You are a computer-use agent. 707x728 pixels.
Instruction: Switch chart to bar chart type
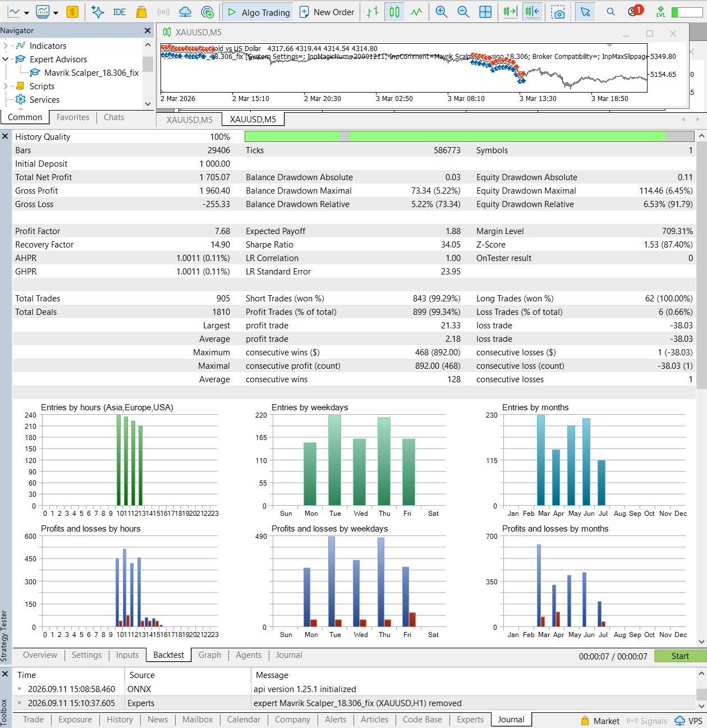[373, 12]
